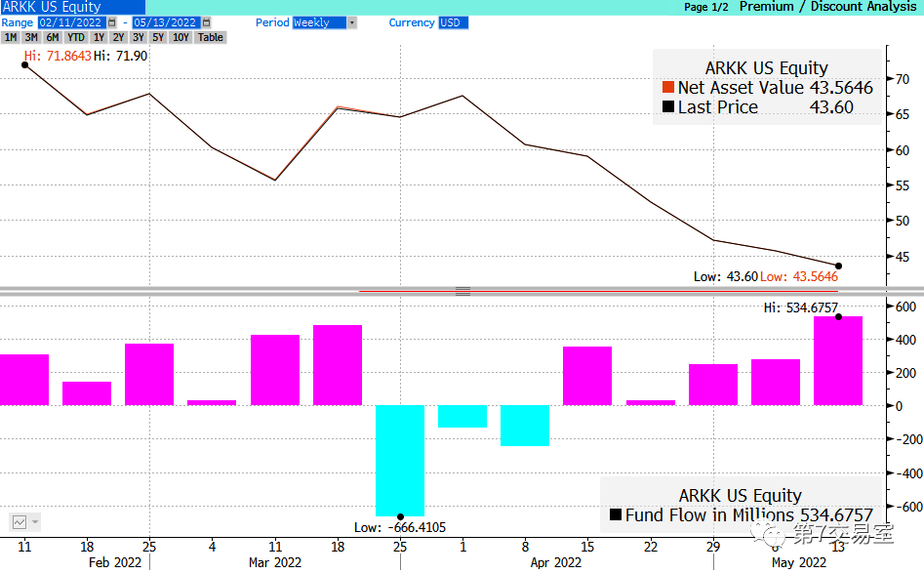This screenshot has height=574, width=924.
Task: Click the high point marker at 71.86
Action: point(24,64)
